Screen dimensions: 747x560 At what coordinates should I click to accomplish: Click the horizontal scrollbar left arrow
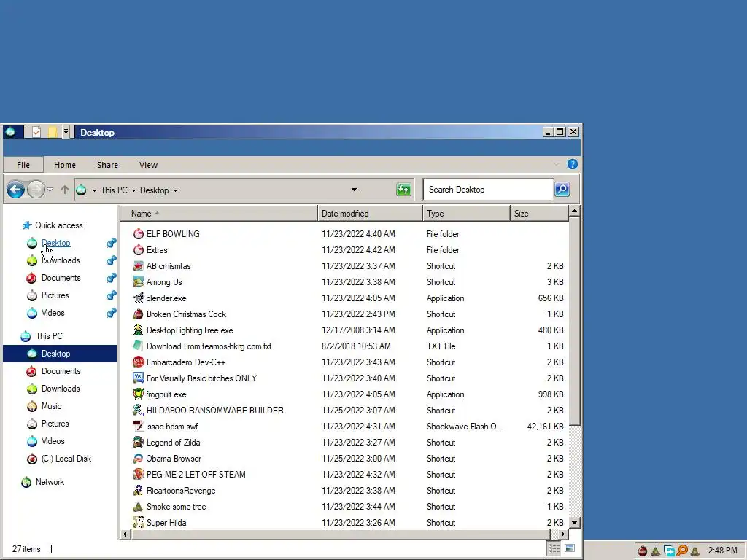click(125, 534)
